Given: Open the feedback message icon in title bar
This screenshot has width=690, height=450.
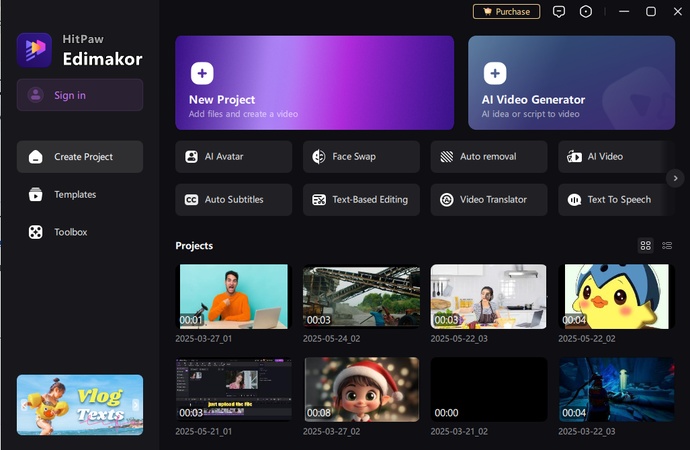Looking at the screenshot, I should click(559, 12).
